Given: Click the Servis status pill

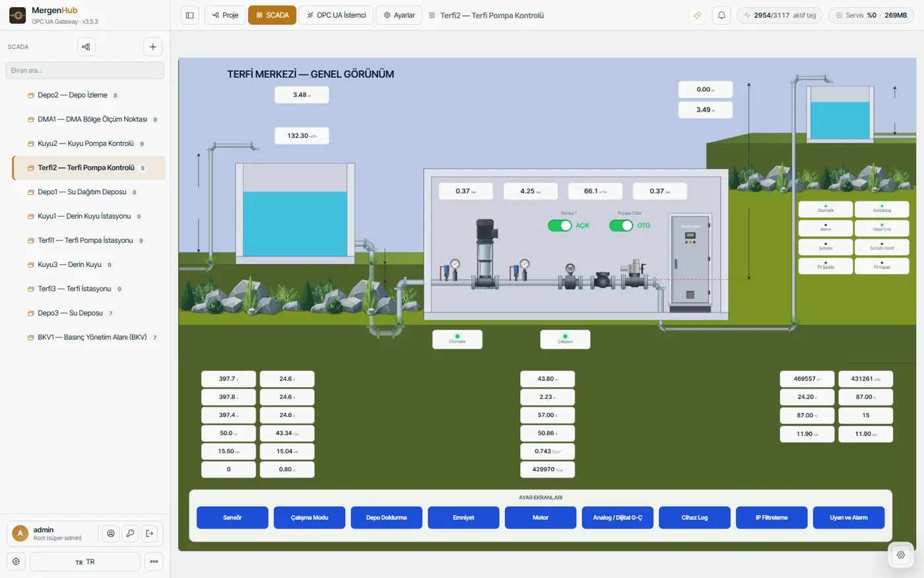Looking at the screenshot, I should tap(871, 15).
